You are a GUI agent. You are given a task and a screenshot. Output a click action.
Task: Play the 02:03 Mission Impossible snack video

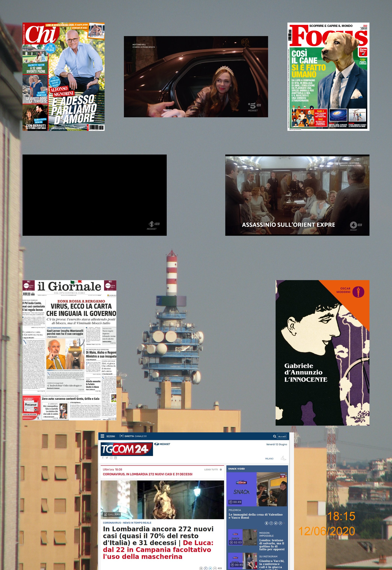[x=236, y=542]
